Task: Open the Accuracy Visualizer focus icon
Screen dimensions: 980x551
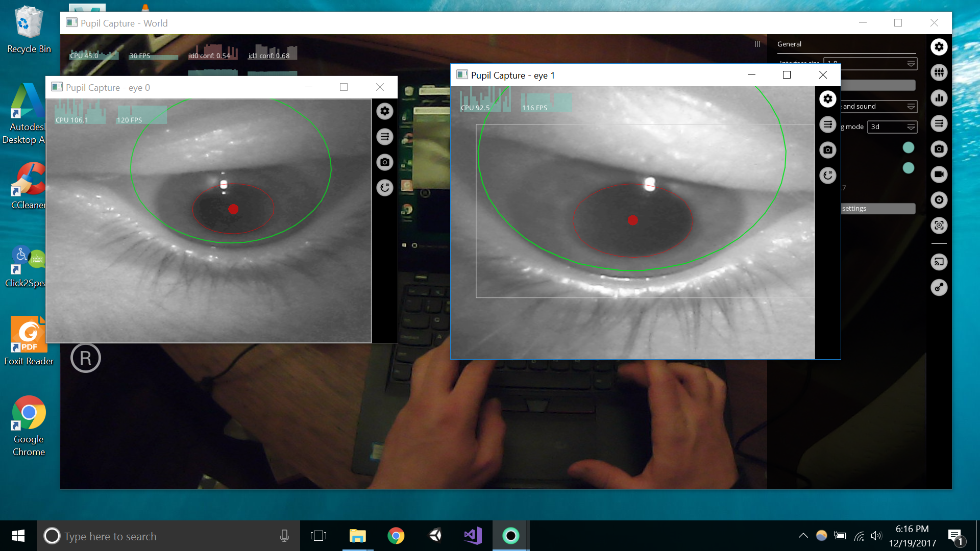Action: coord(939,226)
